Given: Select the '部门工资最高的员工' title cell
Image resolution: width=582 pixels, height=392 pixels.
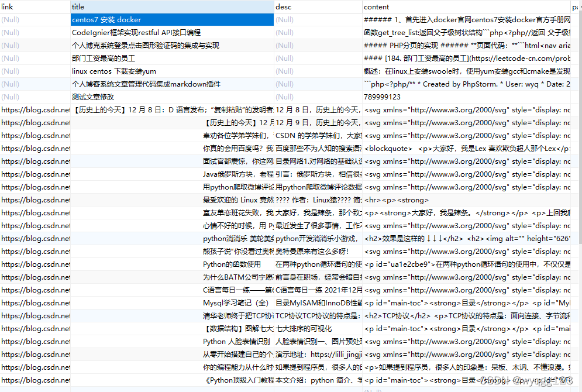Looking at the screenshot, I should click(x=172, y=59).
